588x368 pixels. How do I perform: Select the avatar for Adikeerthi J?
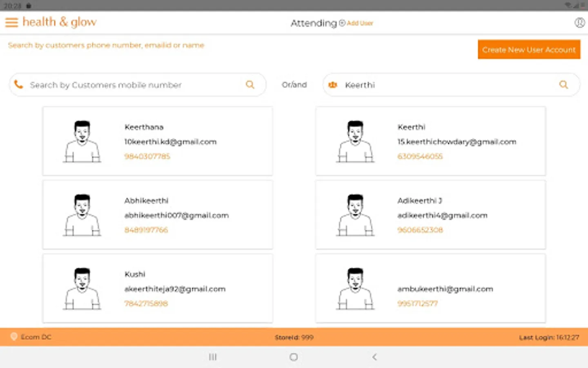[x=355, y=215]
